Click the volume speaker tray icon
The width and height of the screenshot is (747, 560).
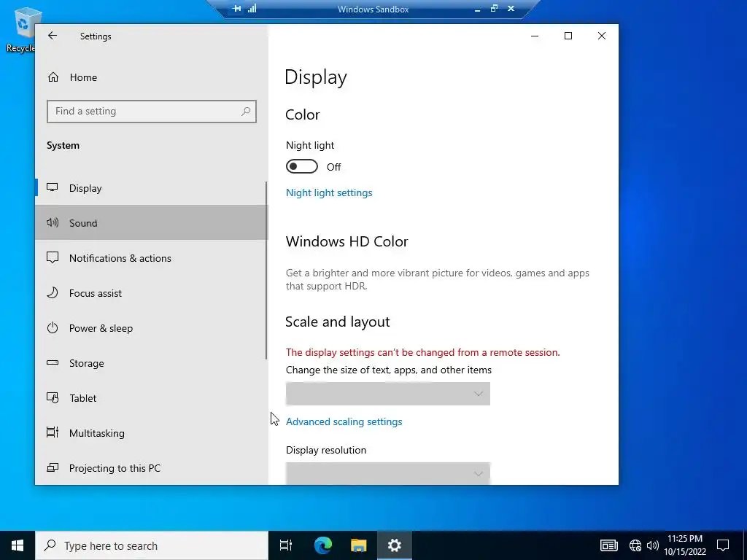653,545
